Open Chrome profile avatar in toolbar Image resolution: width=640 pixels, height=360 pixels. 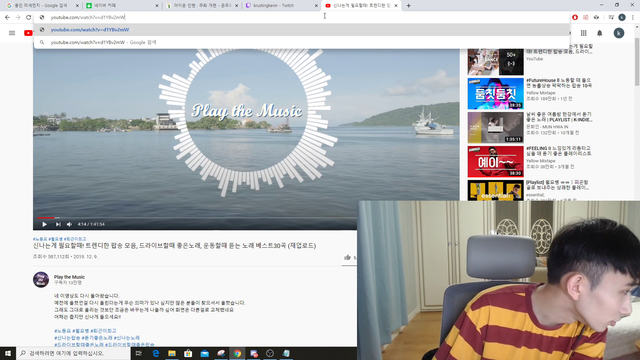pos(622,17)
